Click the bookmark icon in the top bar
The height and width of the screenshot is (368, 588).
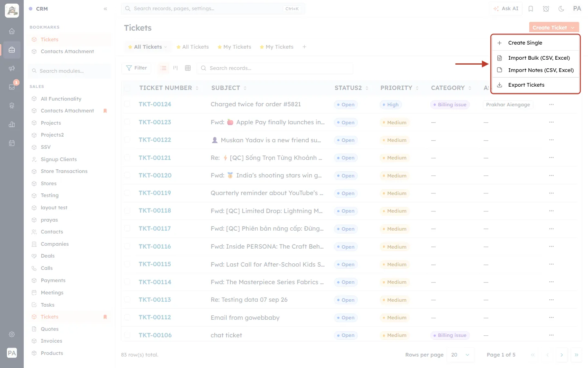coord(531,9)
